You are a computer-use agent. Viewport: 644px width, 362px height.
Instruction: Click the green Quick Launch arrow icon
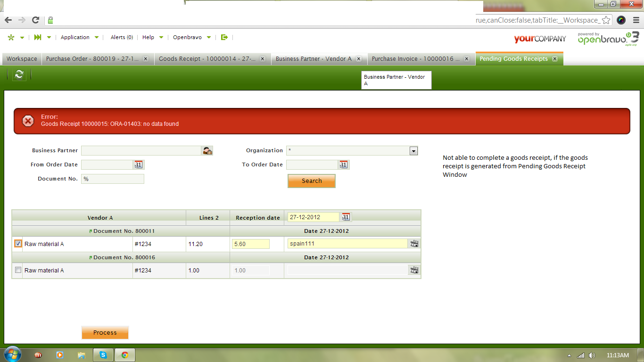38,37
